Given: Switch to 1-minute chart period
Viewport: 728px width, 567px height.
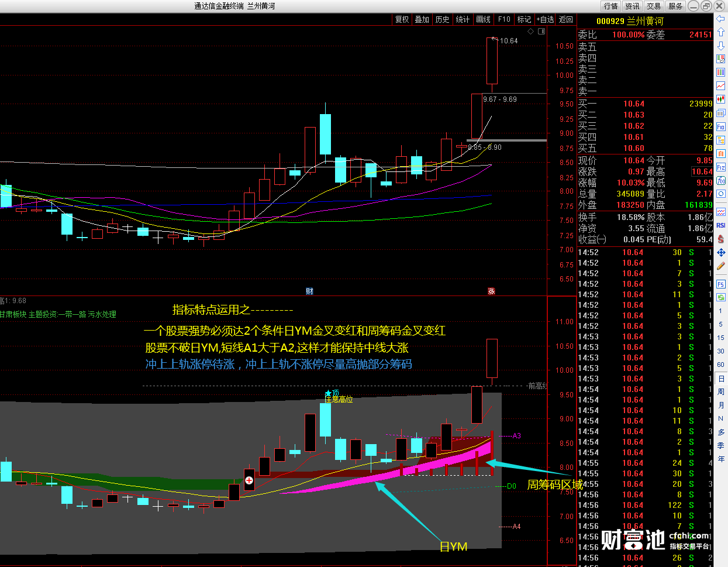Looking at the screenshot, I should coord(721,311).
